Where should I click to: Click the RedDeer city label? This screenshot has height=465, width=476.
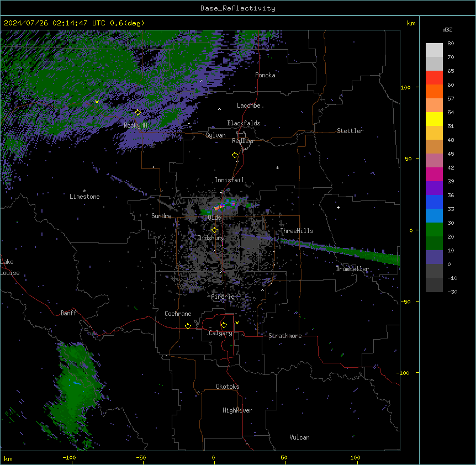click(243, 141)
